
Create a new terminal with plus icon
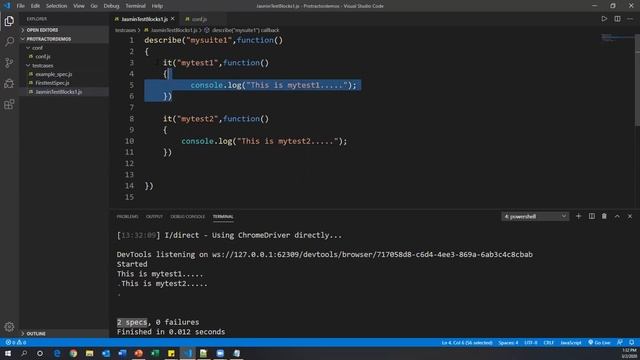tap(578, 216)
